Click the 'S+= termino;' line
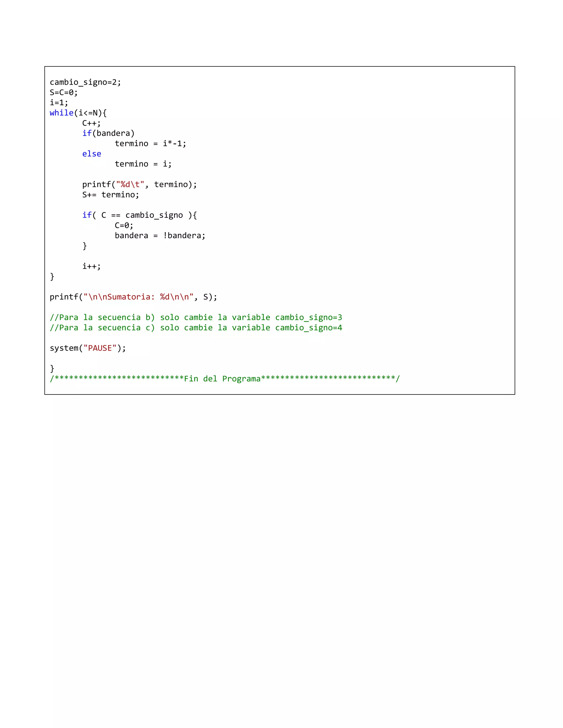 tap(111, 195)
